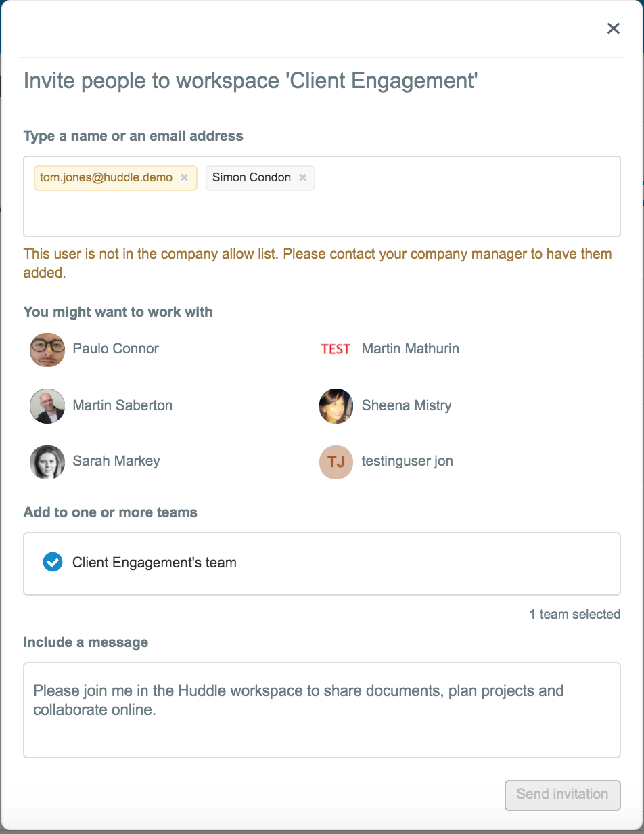
Task: Click the Send invitation button
Action: pos(562,795)
